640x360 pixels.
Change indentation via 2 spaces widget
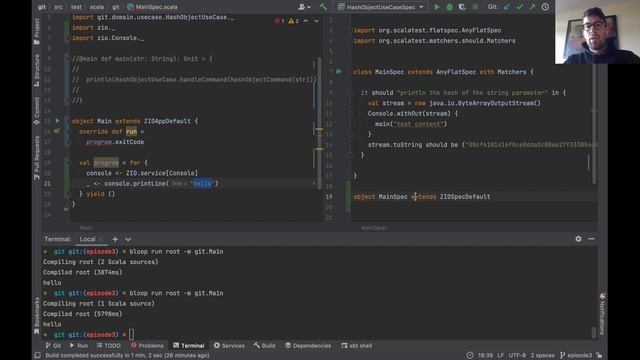click(542, 356)
